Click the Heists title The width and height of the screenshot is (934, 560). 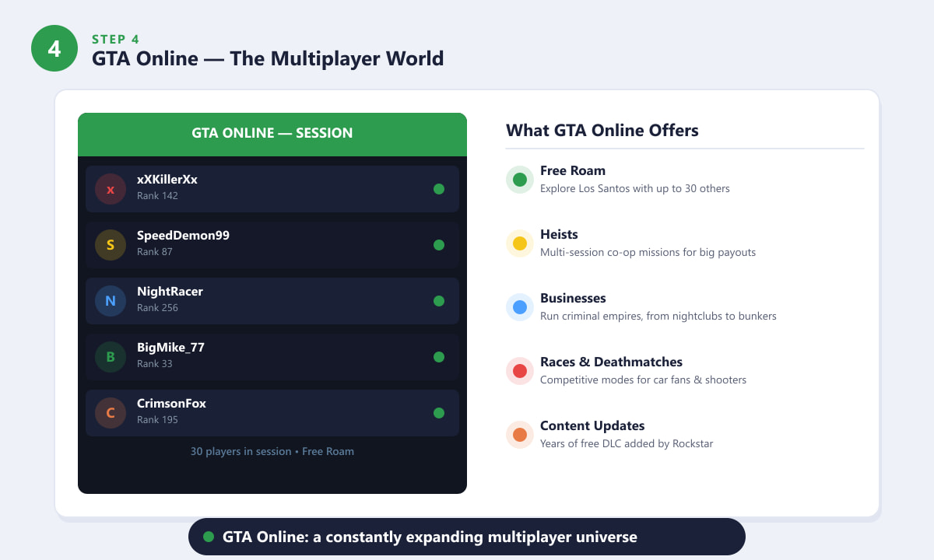click(x=559, y=235)
